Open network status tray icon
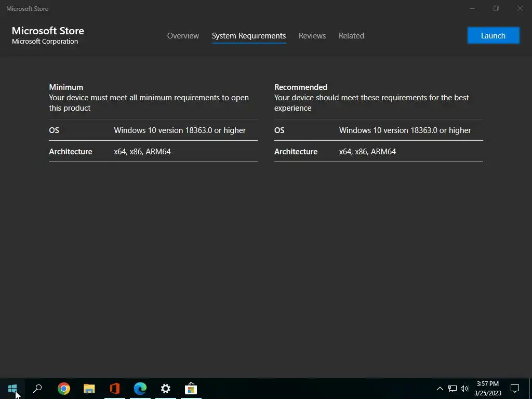 click(x=453, y=389)
